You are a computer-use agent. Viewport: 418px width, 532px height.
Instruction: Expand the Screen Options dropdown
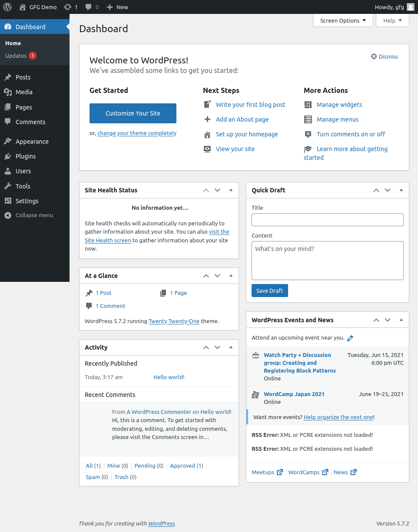[x=343, y=20]
